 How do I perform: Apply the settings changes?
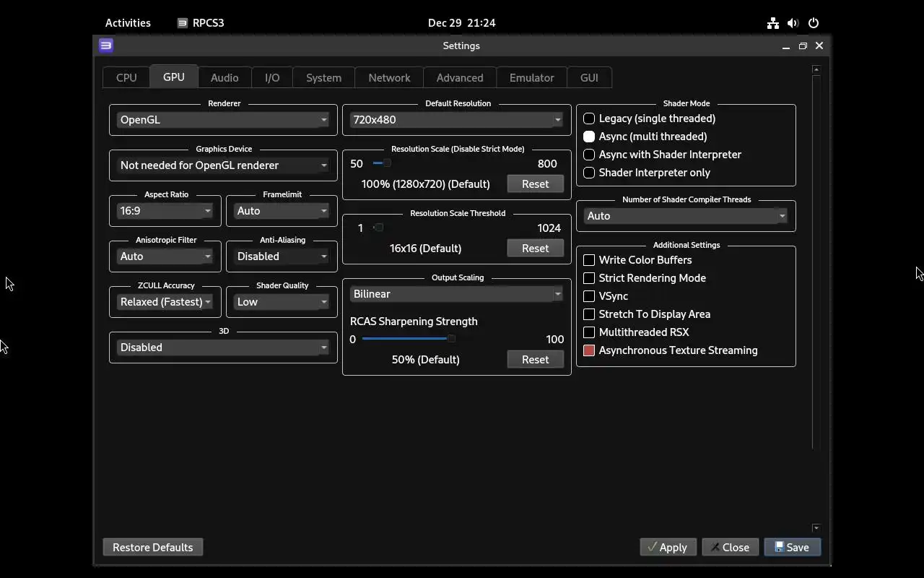[x=668, y=548]
